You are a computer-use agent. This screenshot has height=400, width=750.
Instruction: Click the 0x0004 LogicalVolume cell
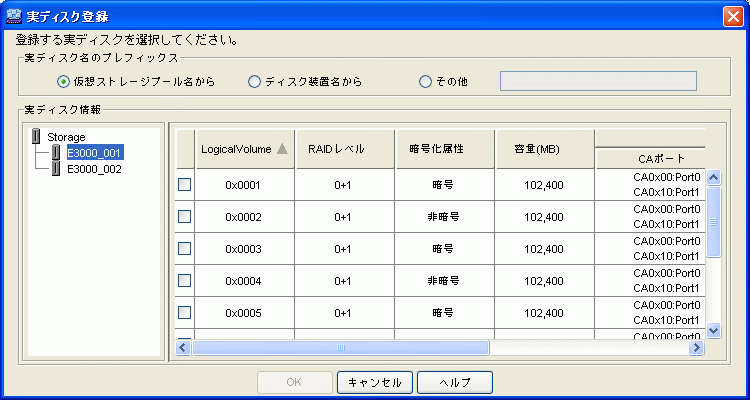point(244,281)
